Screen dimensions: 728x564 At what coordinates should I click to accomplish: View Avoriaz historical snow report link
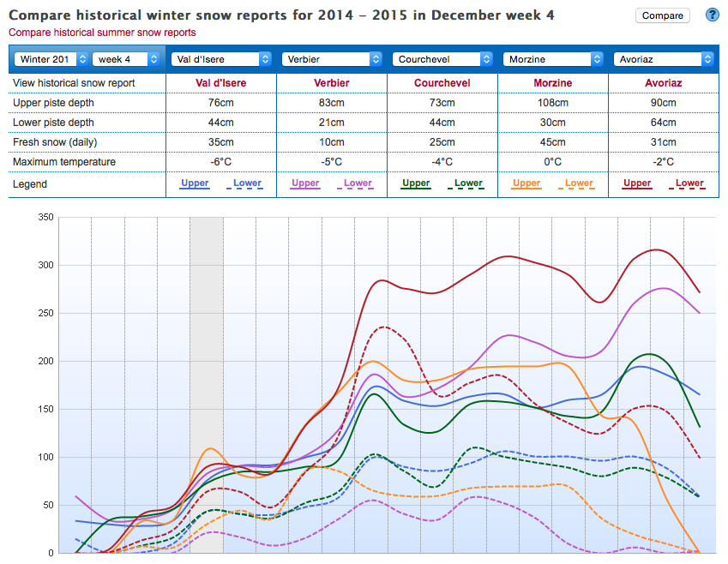[x=664, y=83]
